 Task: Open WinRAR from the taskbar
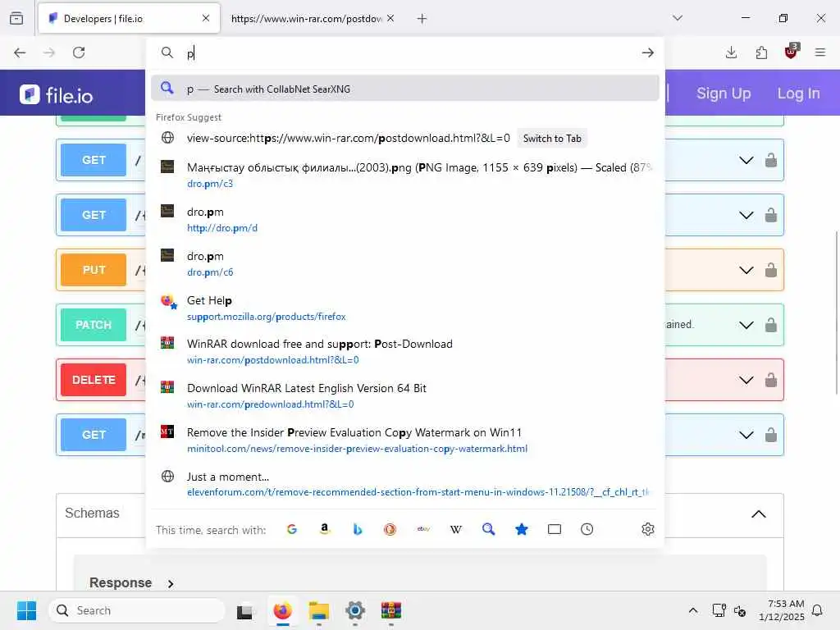(x=391, y=610)
